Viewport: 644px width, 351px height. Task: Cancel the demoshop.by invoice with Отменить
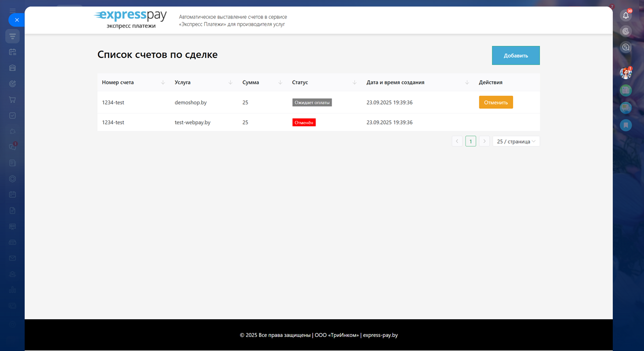coord(496,102)
